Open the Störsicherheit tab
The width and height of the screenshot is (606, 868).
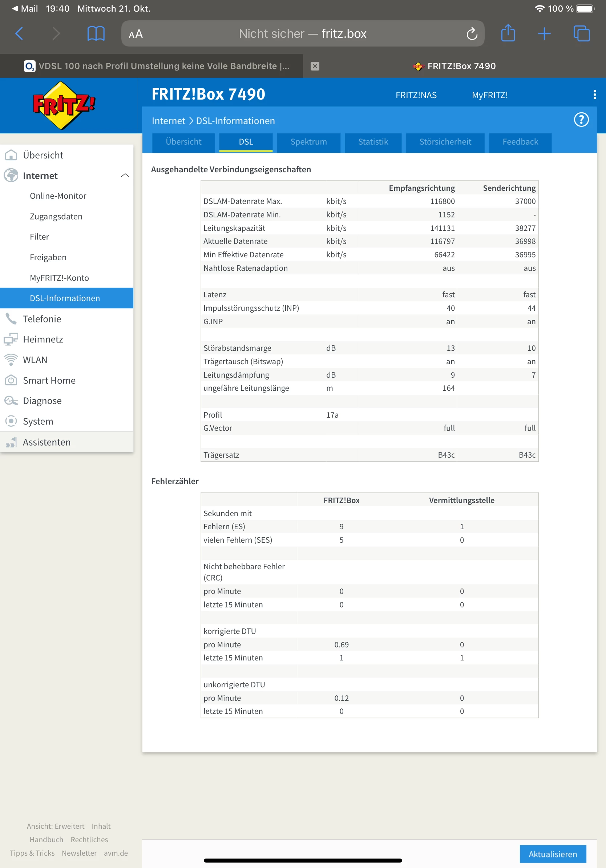445,142
